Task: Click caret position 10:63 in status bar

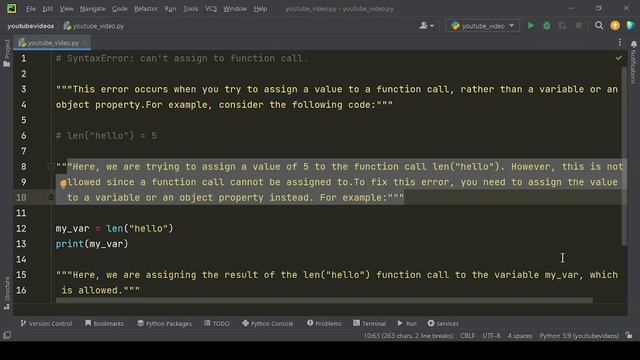Action: [x=408, y=336]
